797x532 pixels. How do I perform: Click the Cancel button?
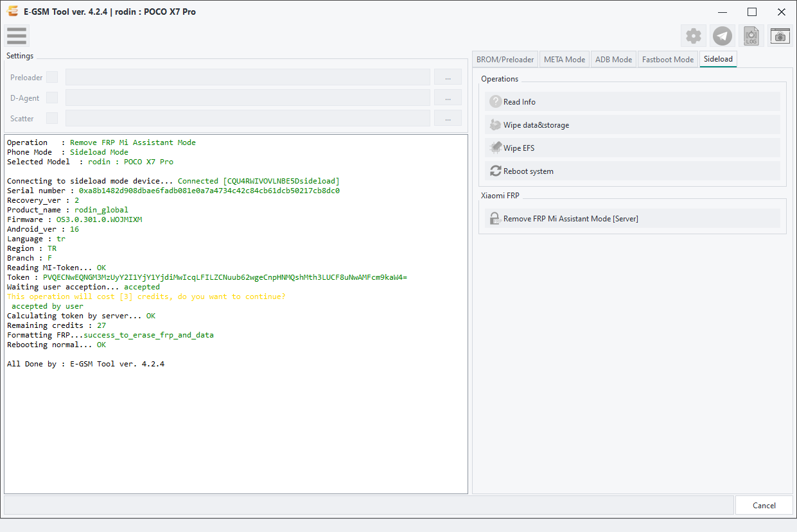tap(764, 505)
